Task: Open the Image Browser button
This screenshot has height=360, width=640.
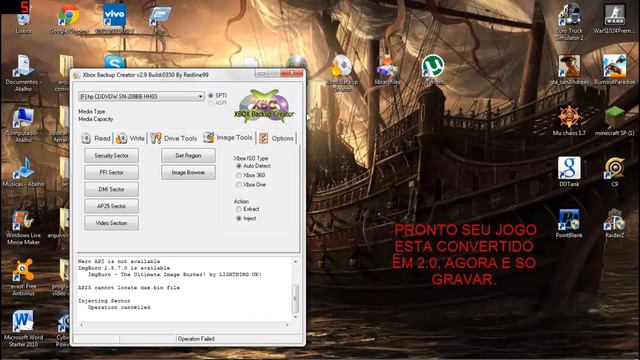Action: (x=188, y=173)
